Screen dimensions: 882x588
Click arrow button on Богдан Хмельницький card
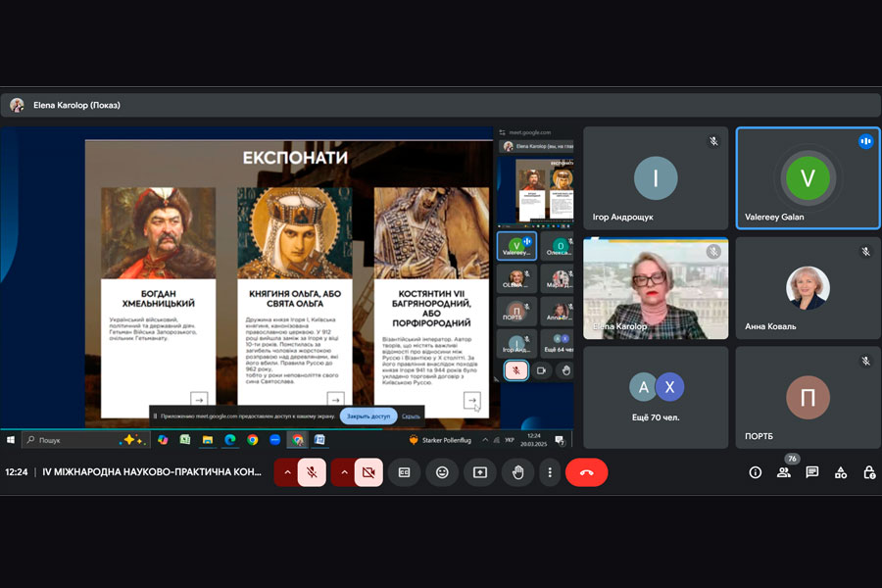(x=199, y=399)
